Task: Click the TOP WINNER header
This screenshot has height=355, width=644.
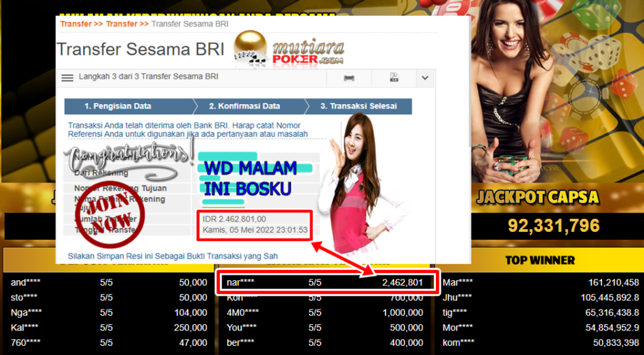Action: (540, 260)
